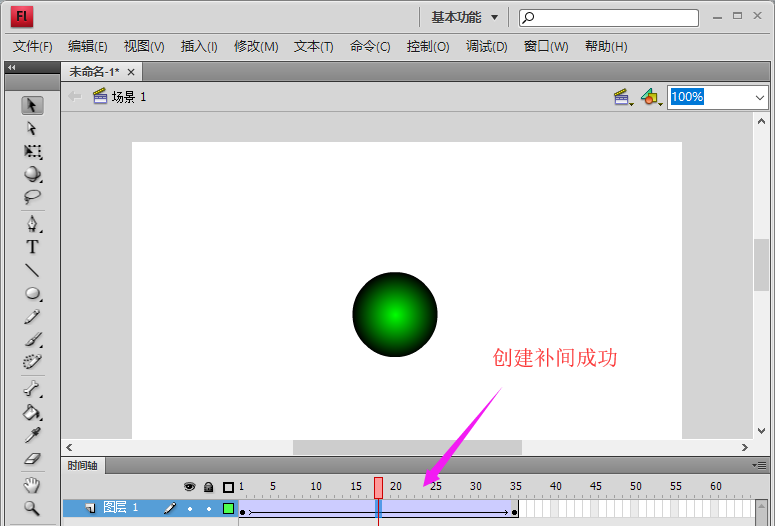Screen dimensions: 775x526
Task: Click the scene clapperboard icon beside 场景 1
Action: pyautogui.click(x=100, y=96)
